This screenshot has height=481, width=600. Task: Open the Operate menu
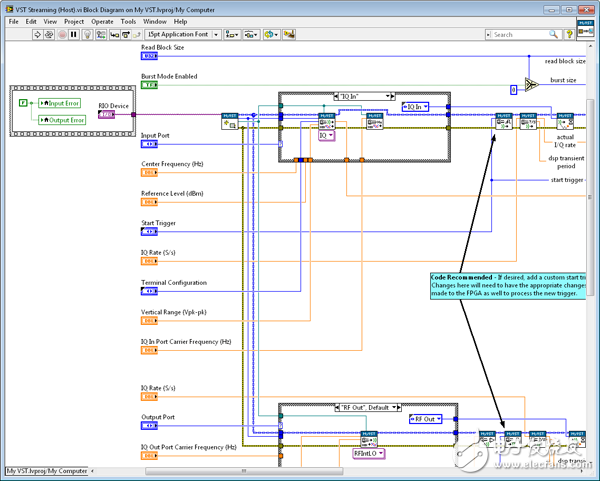pyautogui.click(x=102, y=20)
